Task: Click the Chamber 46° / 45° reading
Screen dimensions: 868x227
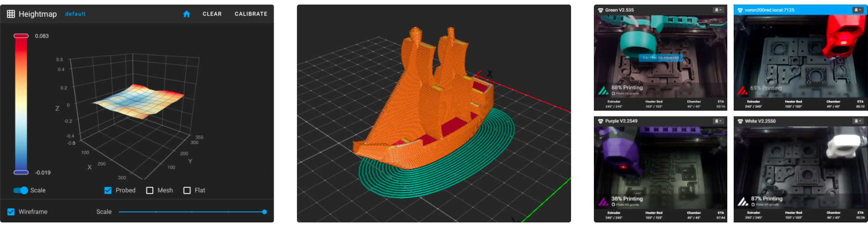Action: click(x=833, y=217)
